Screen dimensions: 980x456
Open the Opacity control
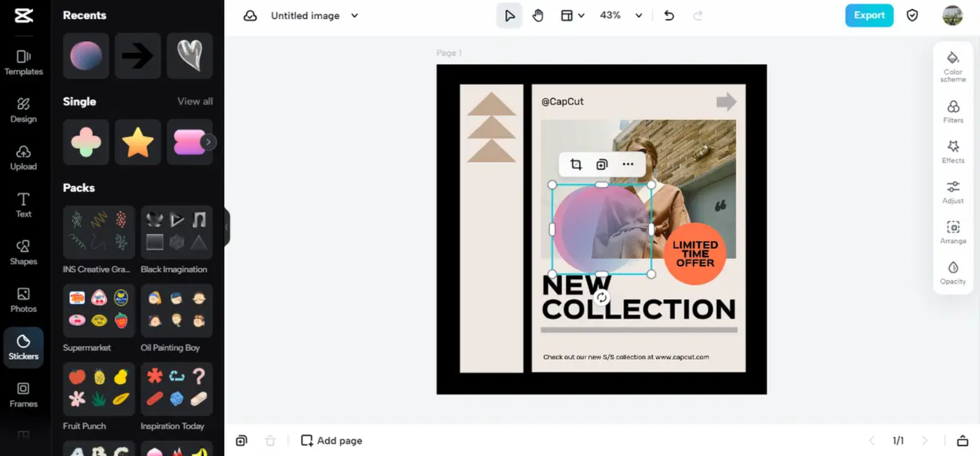coord(953,272)
